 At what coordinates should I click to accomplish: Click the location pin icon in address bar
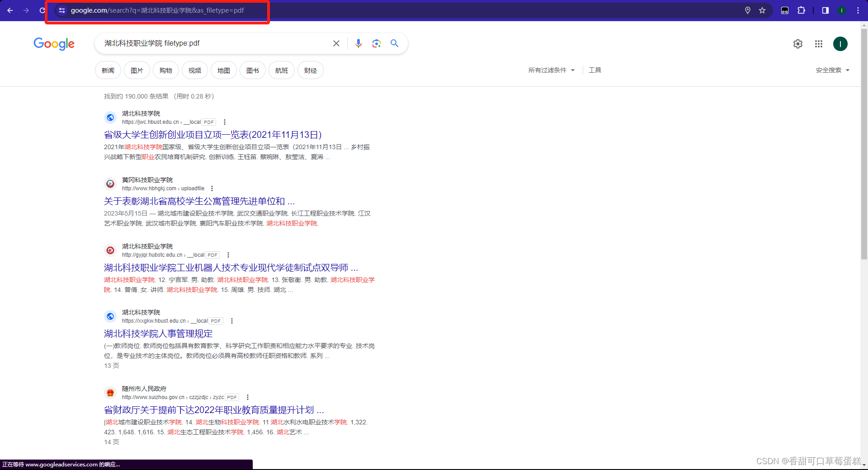click(x=748, y=10)
